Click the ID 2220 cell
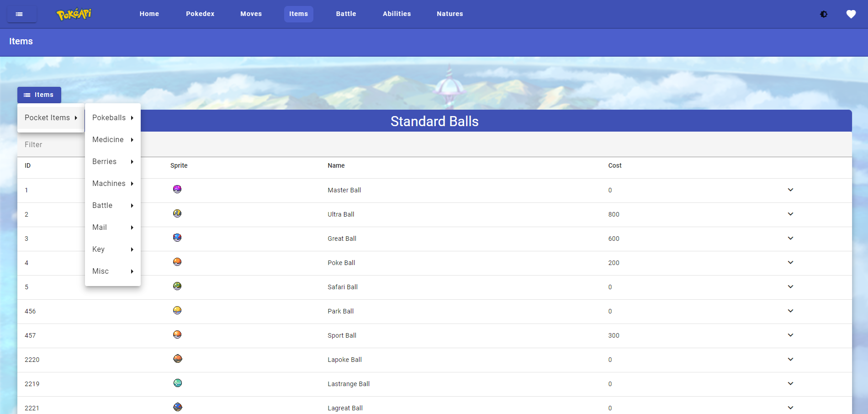The height and width of the screenshot is (414, 868). [32, 360]
